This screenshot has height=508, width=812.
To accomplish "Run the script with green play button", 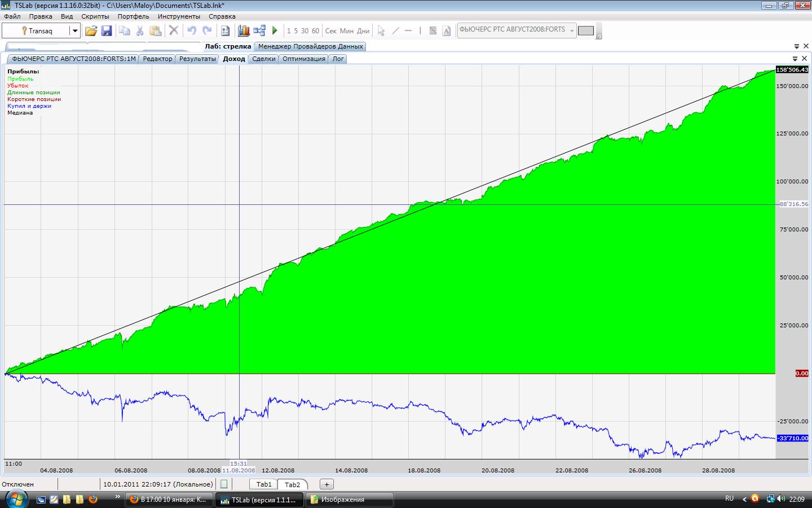I will coord(275,31).
